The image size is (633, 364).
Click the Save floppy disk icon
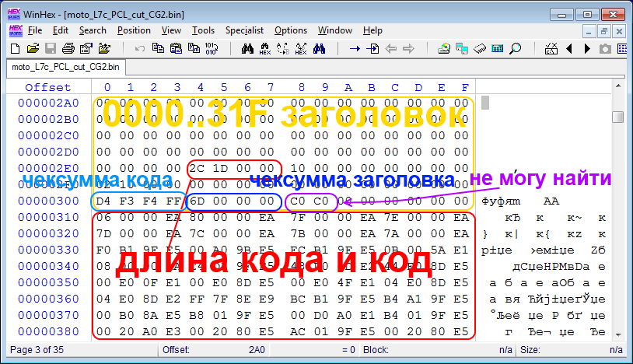click(x=51, y=49)
